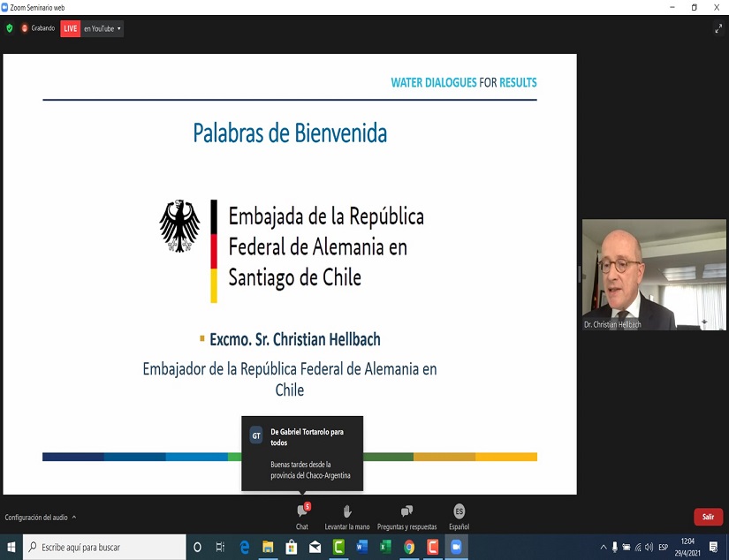Open File Explorer from taskbar

(x=268, y=547)
